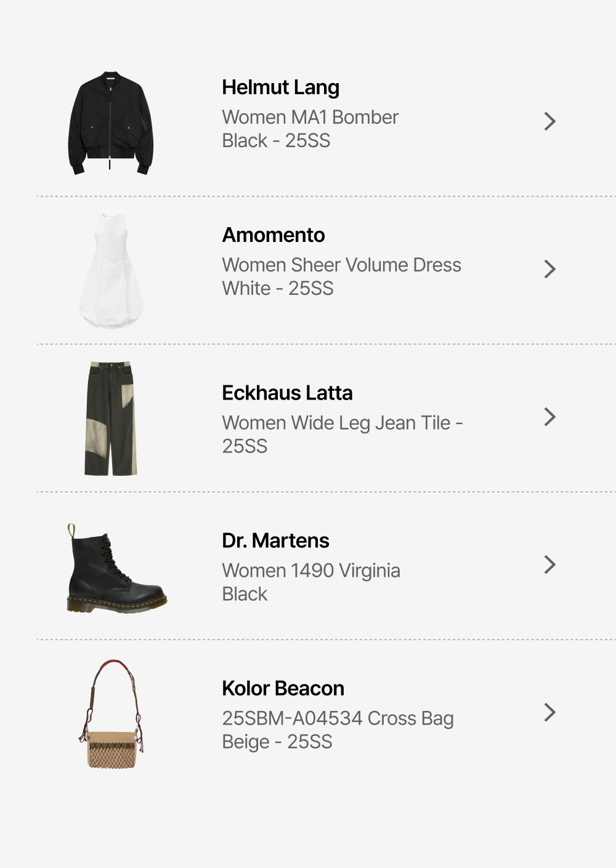Open Eckhaus Latta item via arrow
The height and width of the screenshot is (868, 616).
tap(549, 417)
